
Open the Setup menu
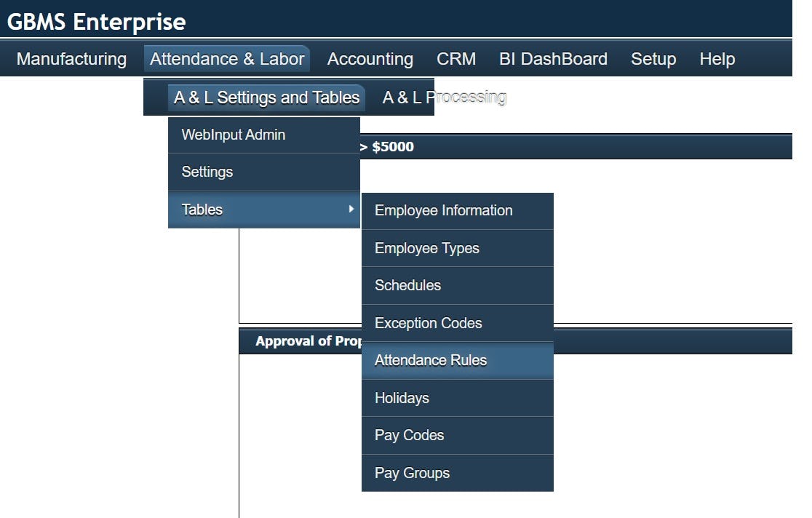[x=653, y=59]
